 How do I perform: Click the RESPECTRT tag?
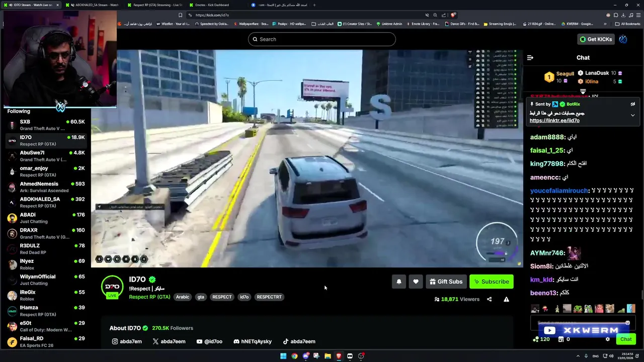pos(269,297)
